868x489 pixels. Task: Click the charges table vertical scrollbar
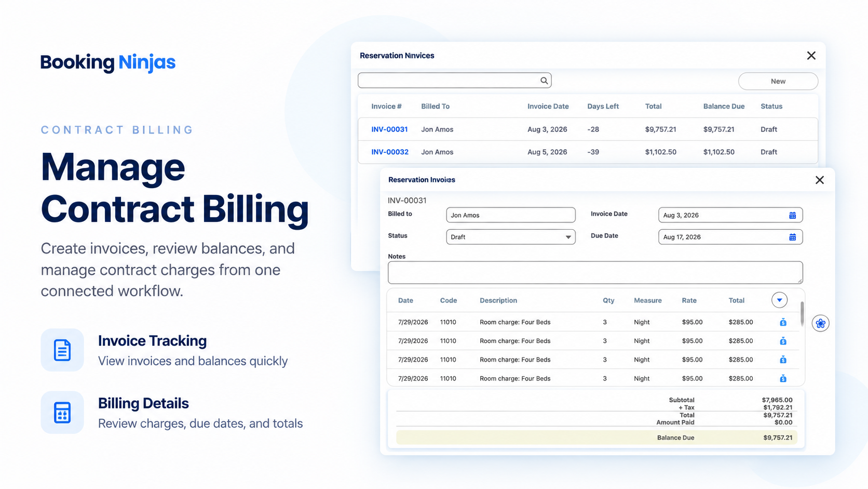tap(802, 314)
